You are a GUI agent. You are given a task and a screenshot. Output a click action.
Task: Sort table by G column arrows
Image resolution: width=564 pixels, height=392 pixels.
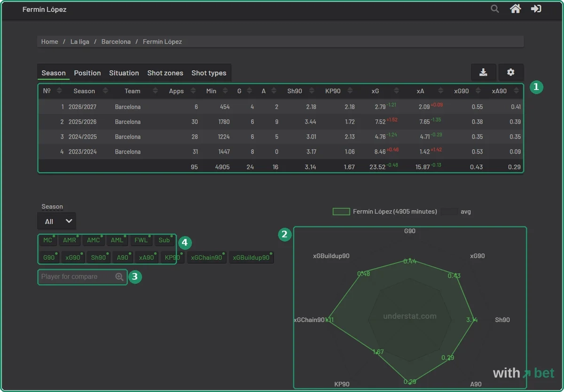250,91
